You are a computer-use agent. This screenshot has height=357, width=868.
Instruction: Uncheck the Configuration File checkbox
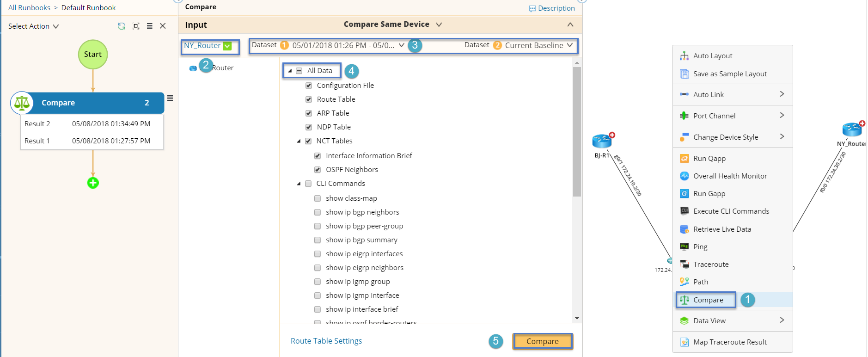[x=309, y=86]
